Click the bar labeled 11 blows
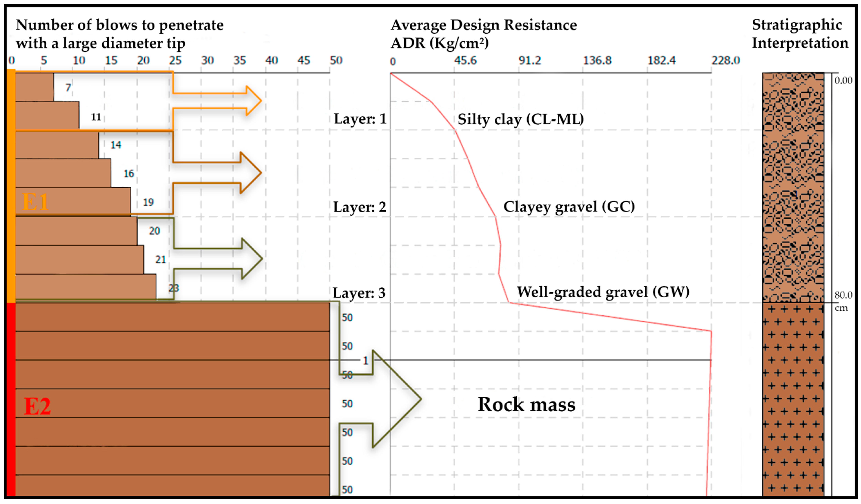861x504 pixels. coord(47,115)
